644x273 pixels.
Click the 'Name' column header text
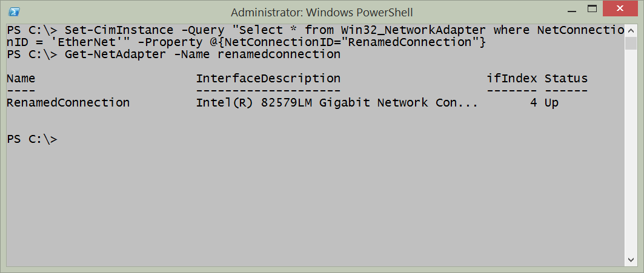point(21,79)
